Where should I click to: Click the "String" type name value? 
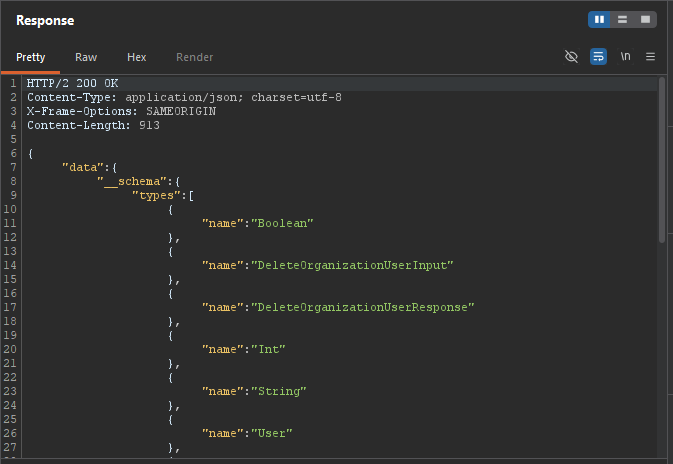[x=279, y=391]
